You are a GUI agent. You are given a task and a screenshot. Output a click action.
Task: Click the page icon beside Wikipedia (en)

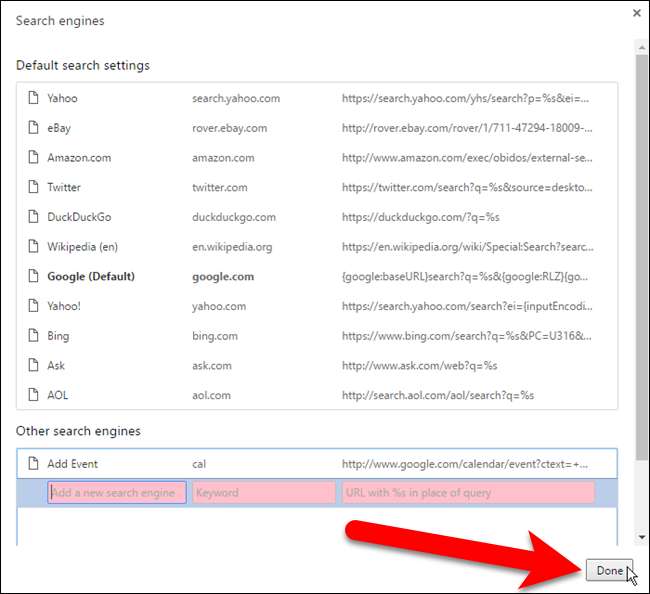click(33, 246)
